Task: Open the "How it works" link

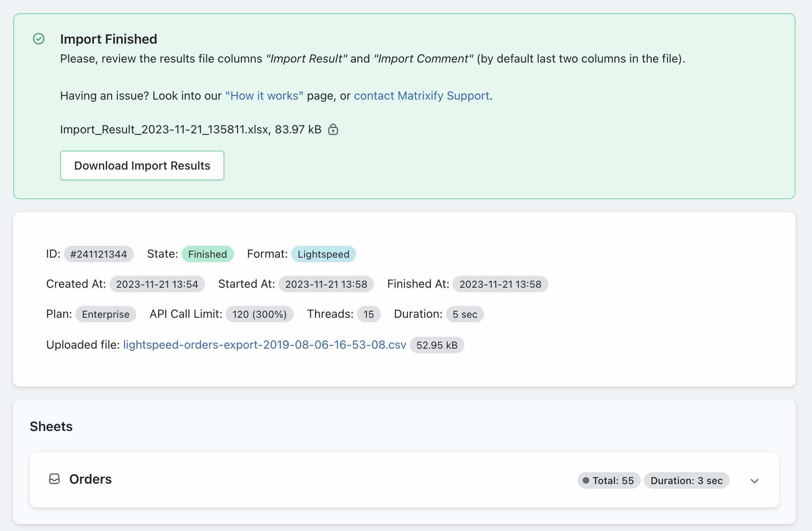Action: pyautogui.click(x=264, y=96)
